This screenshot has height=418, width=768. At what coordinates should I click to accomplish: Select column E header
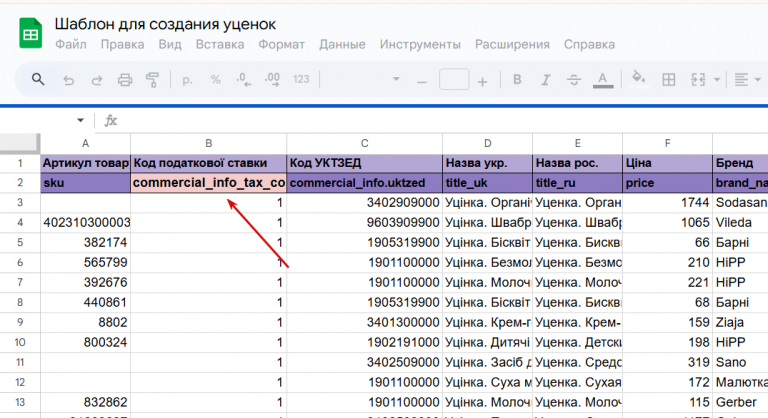click(x=577, y=144)
